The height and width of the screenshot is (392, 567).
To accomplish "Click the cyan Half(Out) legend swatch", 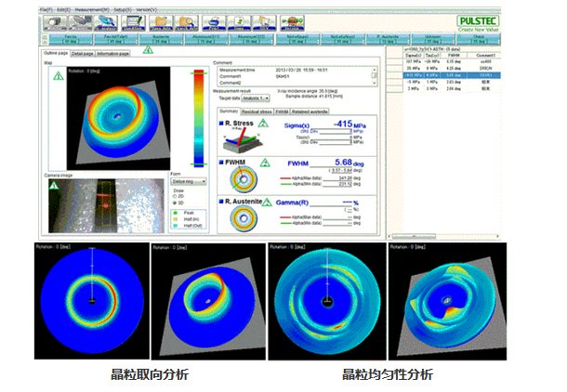I will point(176,226).
